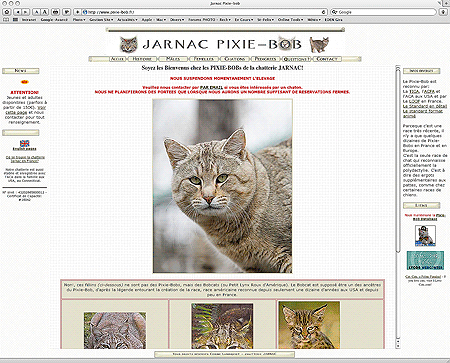The image size is (450, 363).
Task: Click the LOOF link in right sidebar
Action: pos(414,101)
